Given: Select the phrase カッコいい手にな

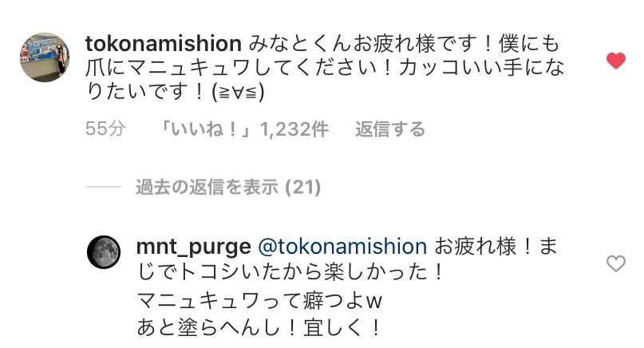Looking at the screenshot, I should tap(481, 68).
